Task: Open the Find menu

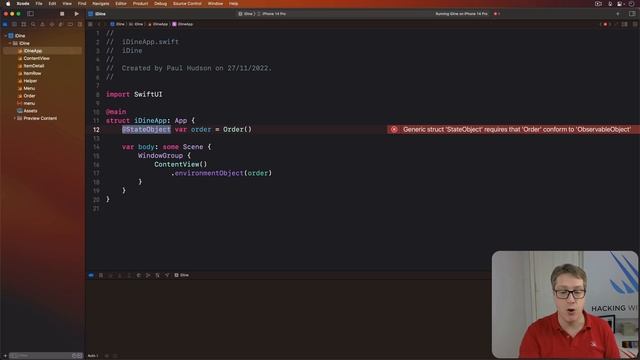Action: click(82, 4)
